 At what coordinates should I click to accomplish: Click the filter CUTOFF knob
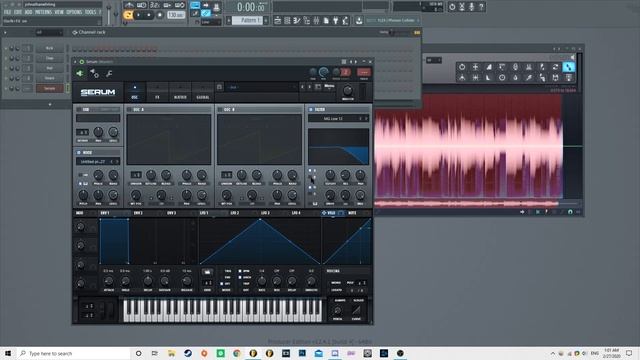click(x=330, y=176)
